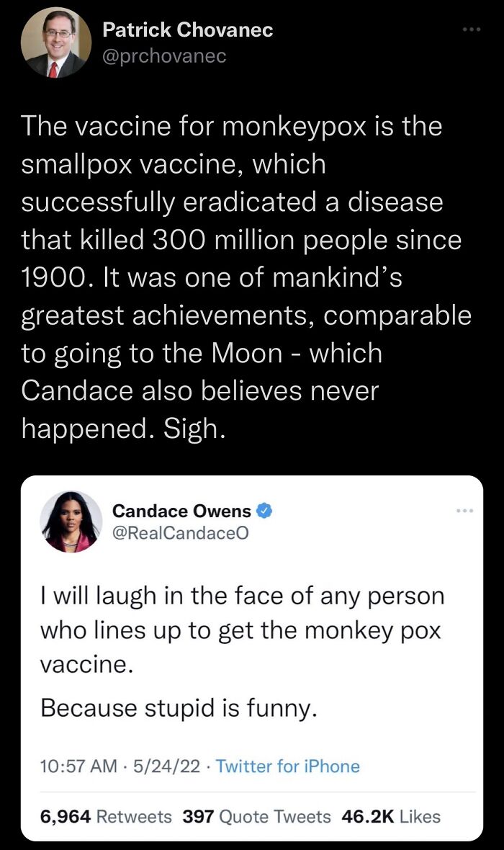Click Candace Owens' avatar

coord(70,520)
